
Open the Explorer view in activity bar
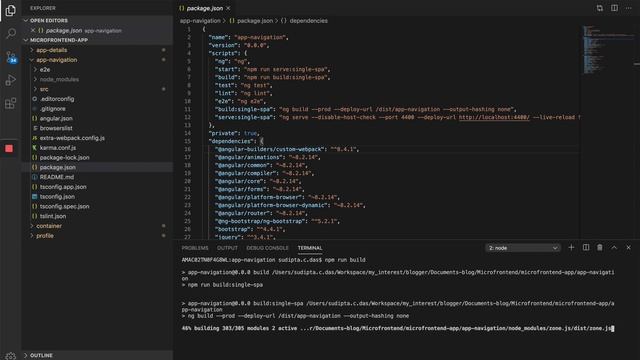pos(11,10)
